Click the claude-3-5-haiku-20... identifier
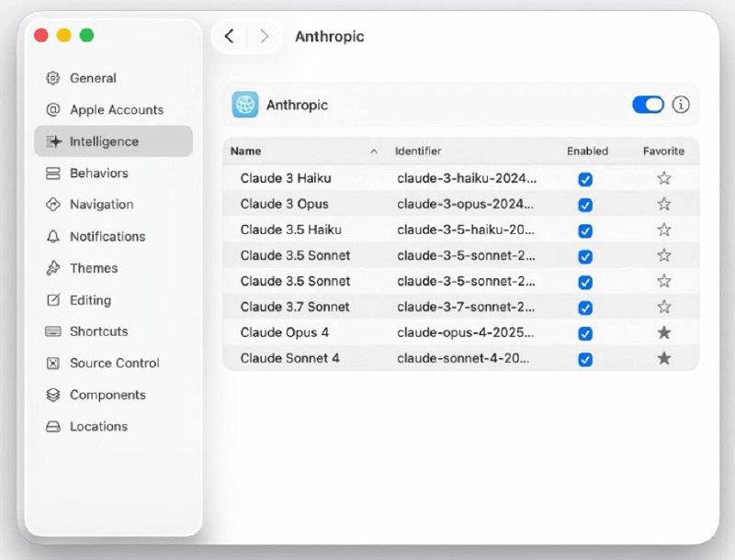The image size is (735, 560). [466, 230]
